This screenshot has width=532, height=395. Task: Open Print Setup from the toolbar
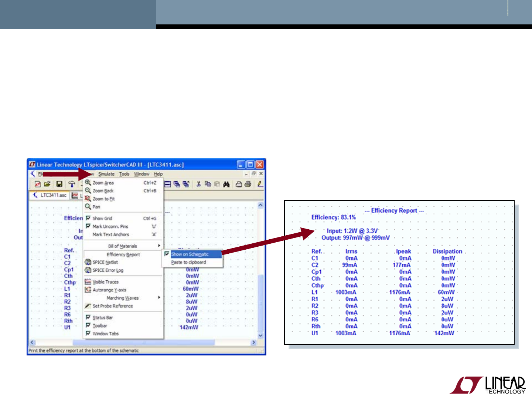(239, 184)
